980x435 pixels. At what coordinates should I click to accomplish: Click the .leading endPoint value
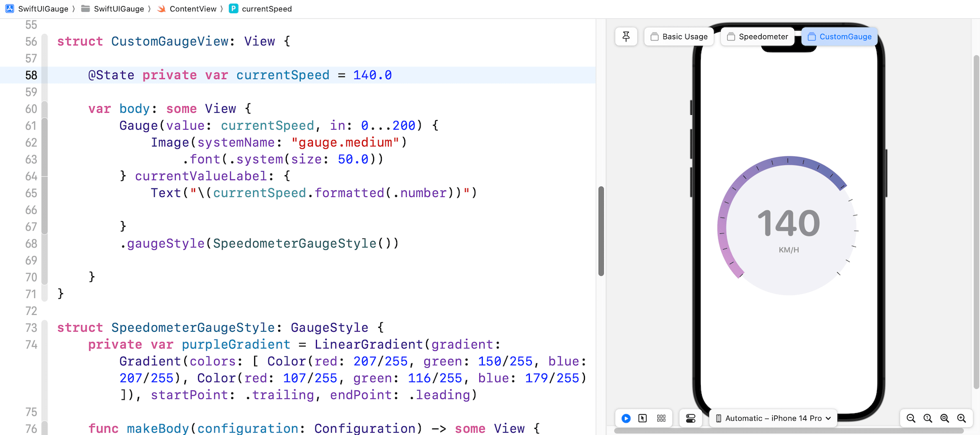(439, 395)
